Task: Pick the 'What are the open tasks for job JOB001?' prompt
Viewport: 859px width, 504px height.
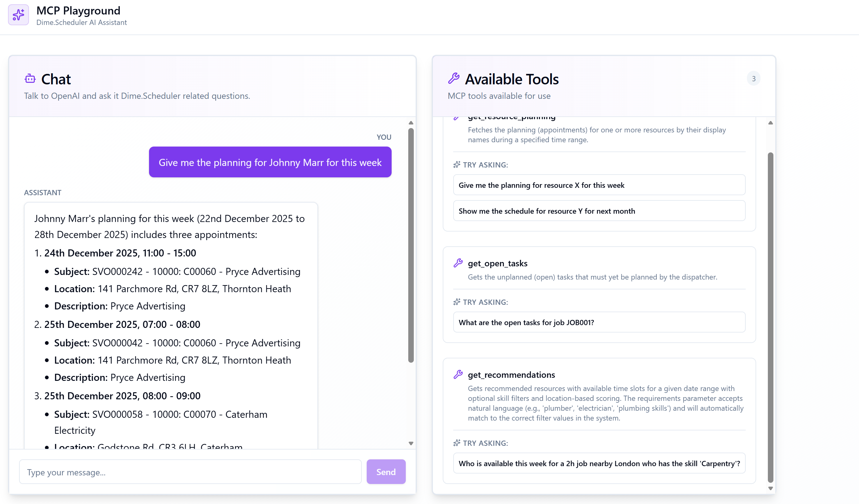Action: pos(599,322)
